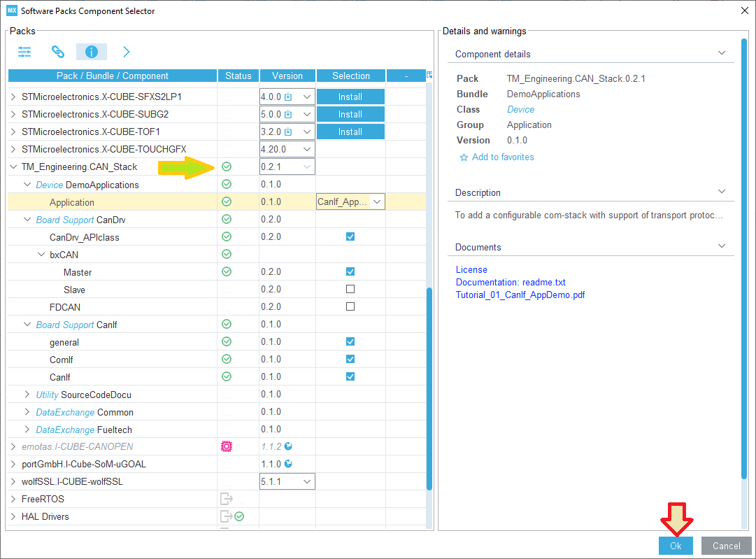
Task: Expand the DataExchange Fueltech bundle
Action: click(27, 429)
